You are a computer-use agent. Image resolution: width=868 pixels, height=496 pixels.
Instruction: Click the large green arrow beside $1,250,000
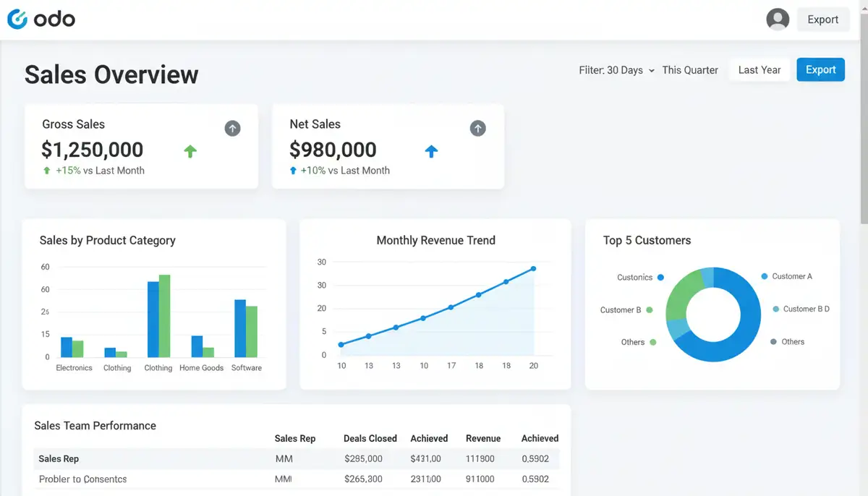coord(190,150)
